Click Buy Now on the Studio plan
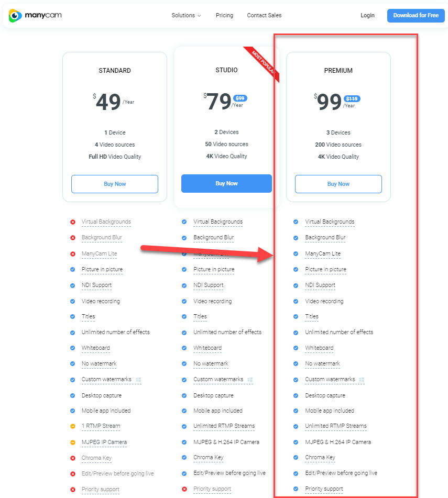Viewport: 448px width, 498px height. coord(226,183)
